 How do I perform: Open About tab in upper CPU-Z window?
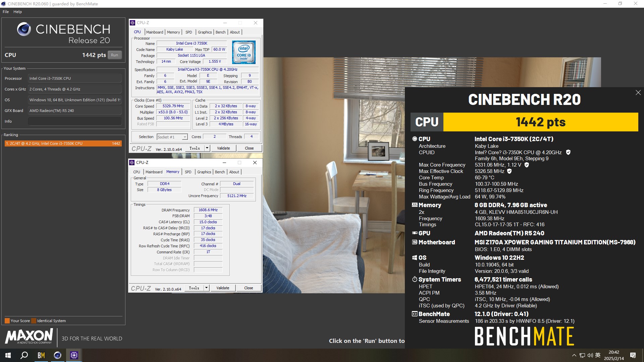tap(235, 32)
